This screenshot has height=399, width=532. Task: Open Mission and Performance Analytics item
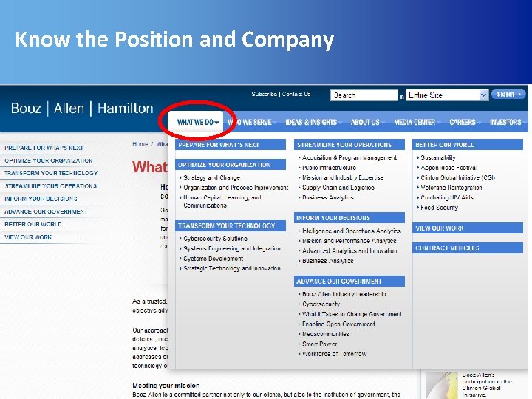coord(349,241)
